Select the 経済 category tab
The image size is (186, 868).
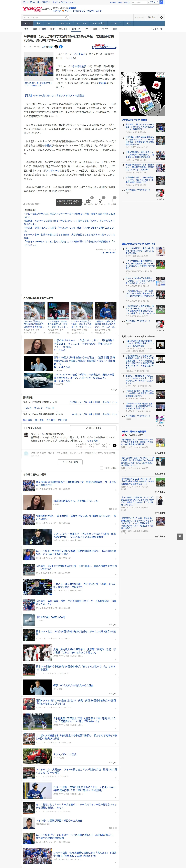pyautogui.click(x=52, y=29)
